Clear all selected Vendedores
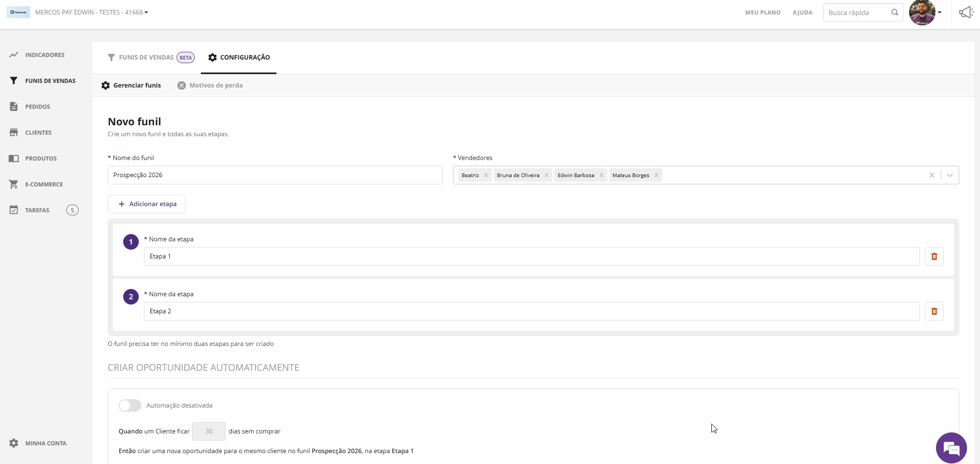The image size is (980, 464). pyautogui.click(x=932, y=175)
